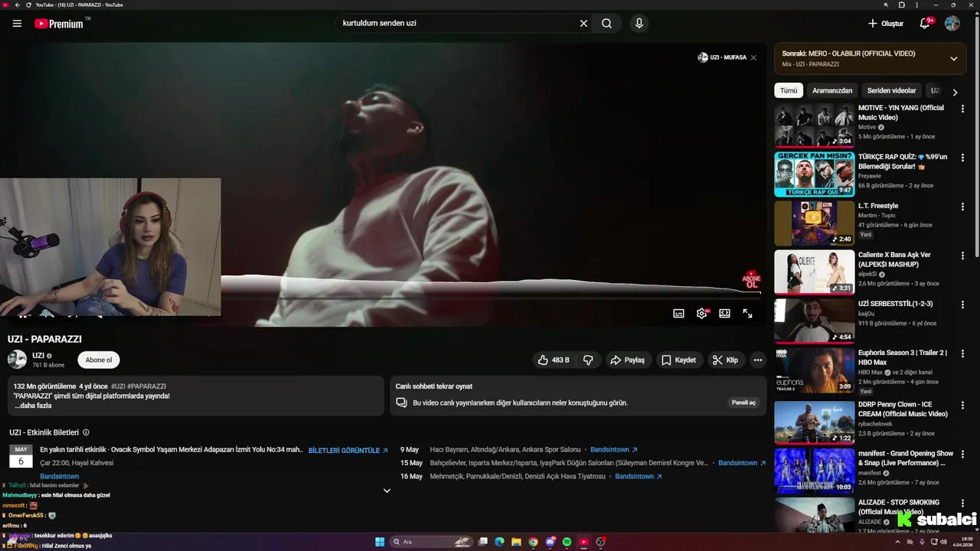This screenshot has height=551, width=980.
Task: Clear the search box text
Action: (583, 24)
